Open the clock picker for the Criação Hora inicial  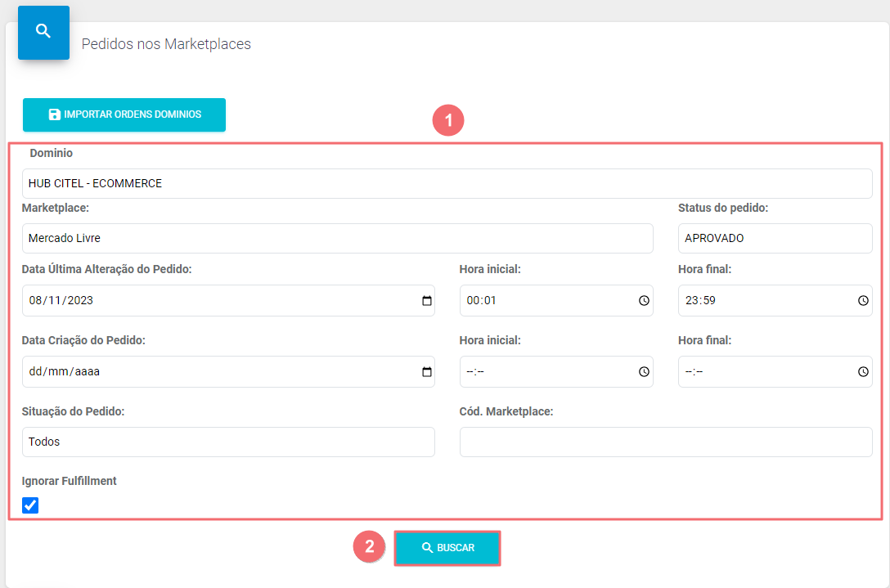pos(644,372)
